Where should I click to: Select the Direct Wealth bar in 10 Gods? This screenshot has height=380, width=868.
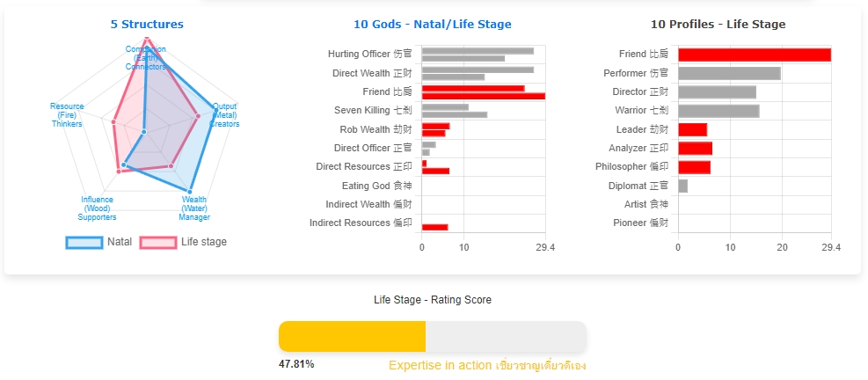point(478,73)
